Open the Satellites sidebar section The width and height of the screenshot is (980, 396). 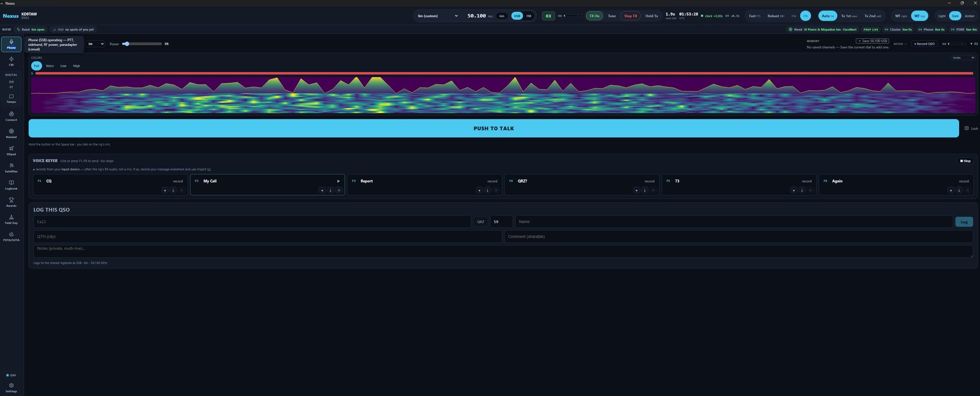pos(11,168)
